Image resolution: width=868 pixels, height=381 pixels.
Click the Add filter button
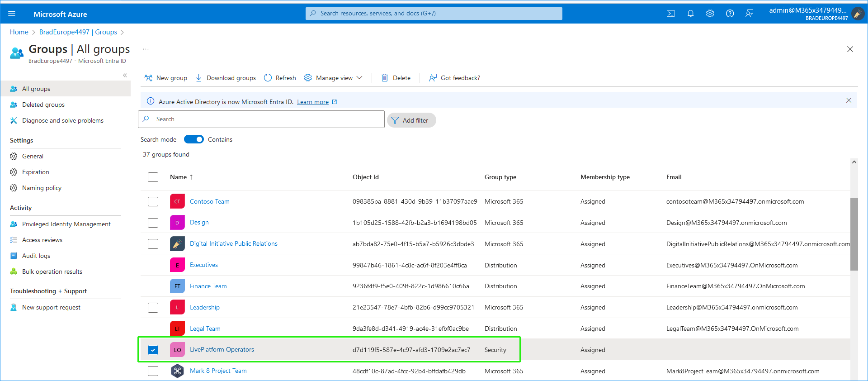(x=411, y=120)
